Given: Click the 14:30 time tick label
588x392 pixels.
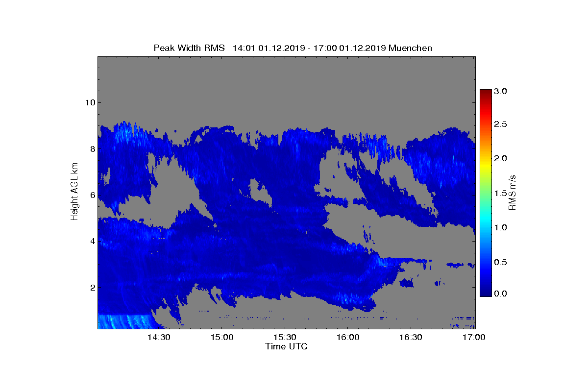Looking at the screenshot, I should (159, 337).
